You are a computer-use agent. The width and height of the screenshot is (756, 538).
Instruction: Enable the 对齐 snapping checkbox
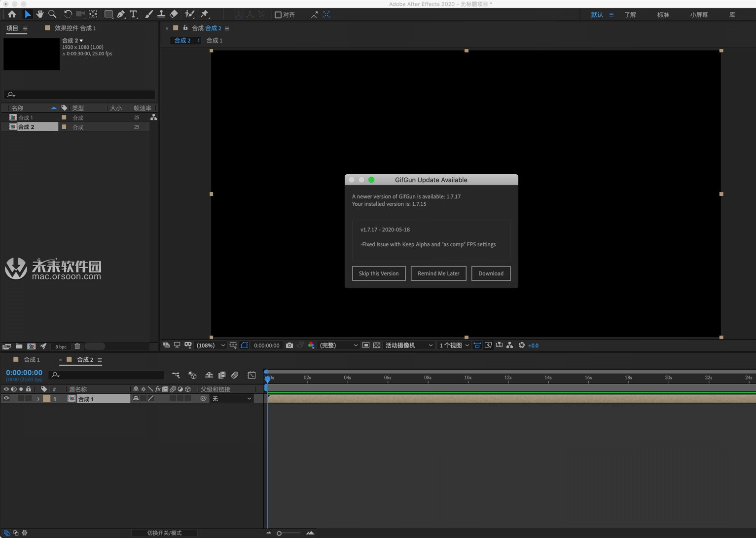click(278, 15)
